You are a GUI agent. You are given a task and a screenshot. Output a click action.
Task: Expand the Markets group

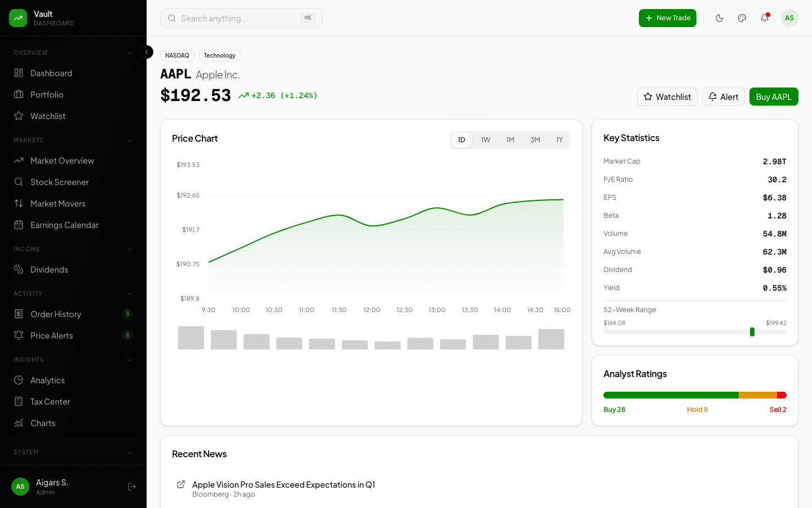coord(130,140)
